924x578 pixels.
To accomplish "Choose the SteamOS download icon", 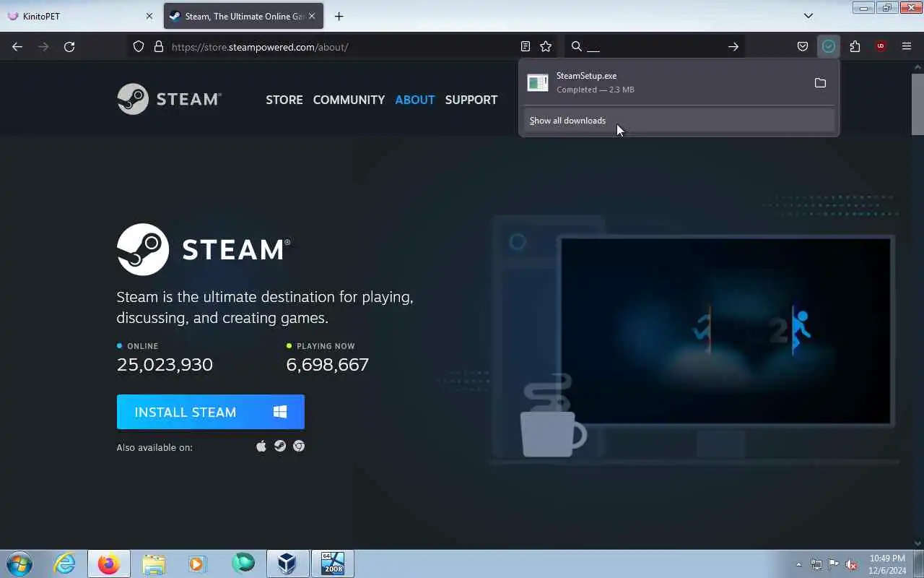I will coord(280,447).
